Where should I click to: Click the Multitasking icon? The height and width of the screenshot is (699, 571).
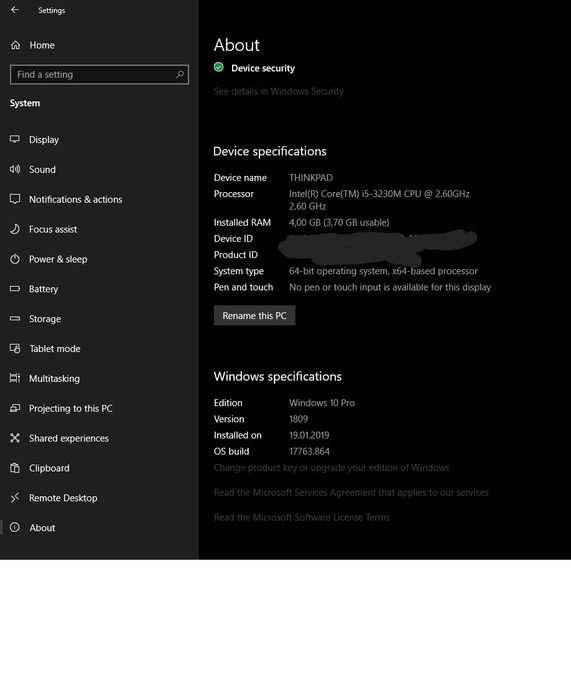(x=15, y=378)
